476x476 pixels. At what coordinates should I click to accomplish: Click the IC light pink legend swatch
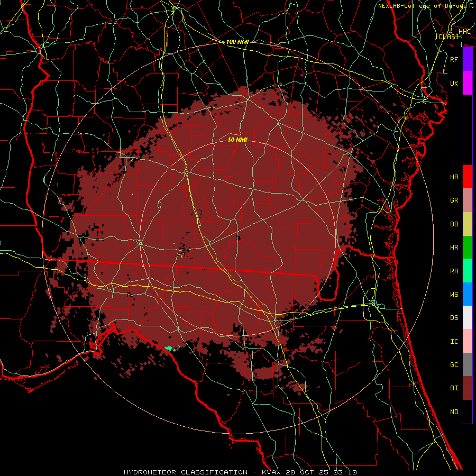pos(467,341)
